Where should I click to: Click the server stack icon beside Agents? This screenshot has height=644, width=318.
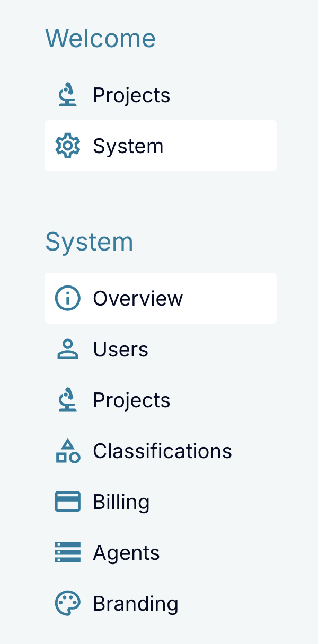tap(68, 552)
